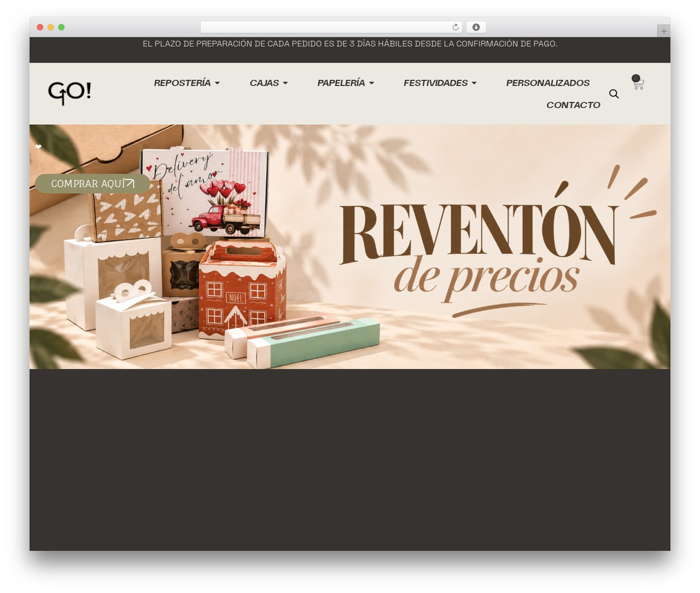The height and width of the screenshot is (593, 700).
Task: Go to the PERSONALIZADOS page
Action: pos(548,83)
